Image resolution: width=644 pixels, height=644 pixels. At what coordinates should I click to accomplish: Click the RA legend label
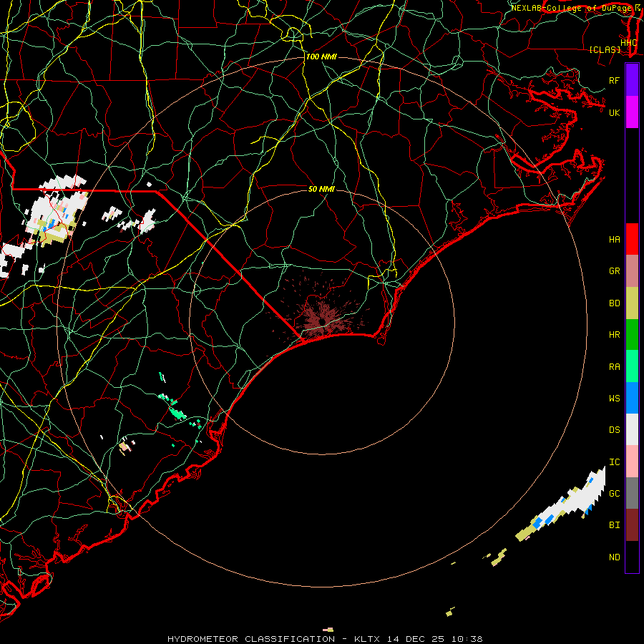coord(614,367)
